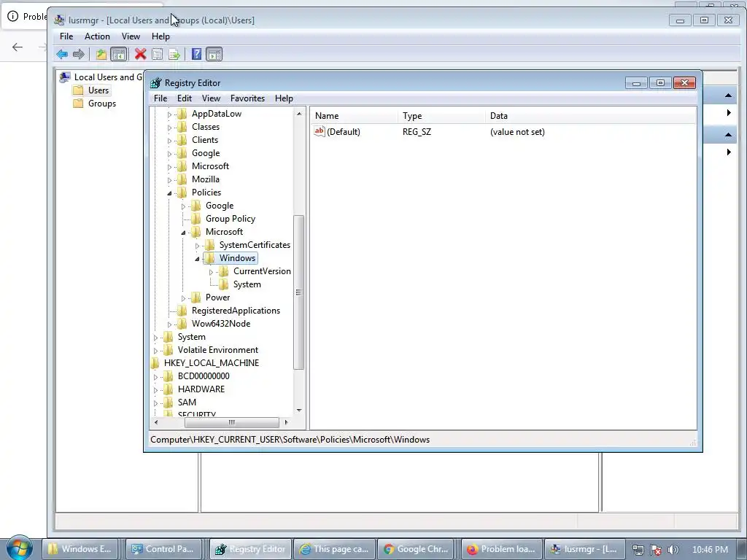Click the horizontal scrollbar left arrow

click(156, 422)
